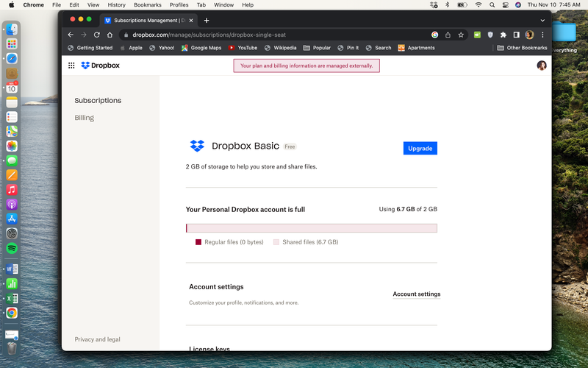Open Bluetooth status in the menu bar
588x368 pixels.
point(447,5)
